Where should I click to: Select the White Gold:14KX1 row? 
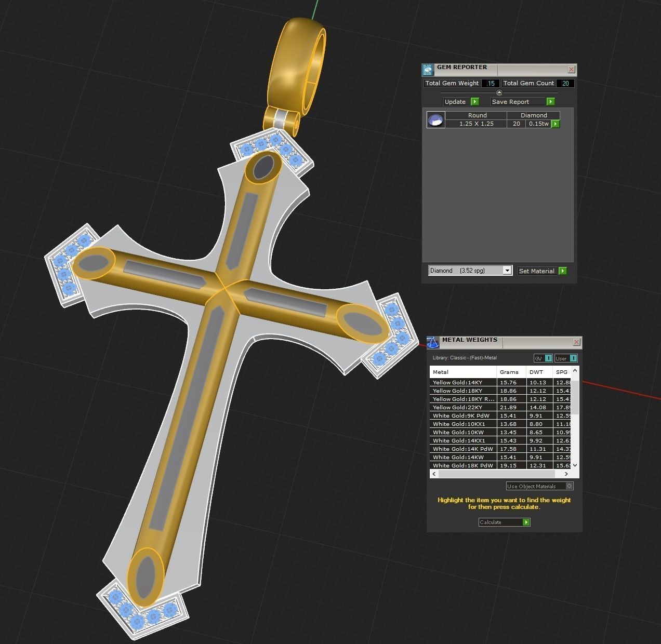point(500,440)
